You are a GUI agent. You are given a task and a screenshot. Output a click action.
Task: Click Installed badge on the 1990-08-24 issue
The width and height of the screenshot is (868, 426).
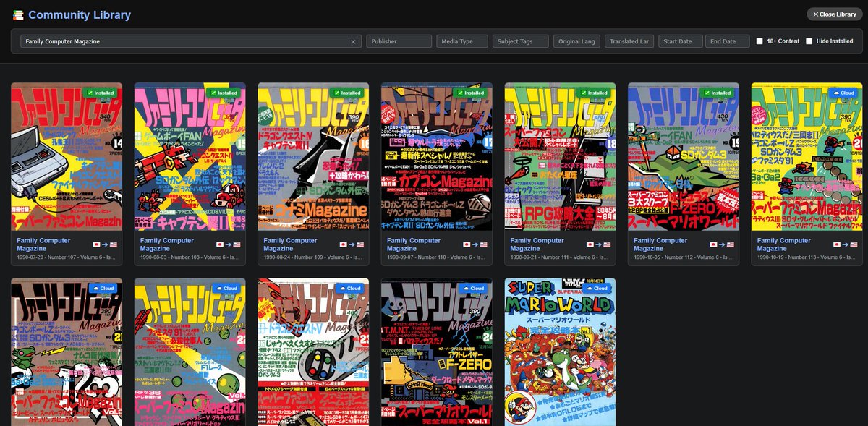tap(347, 93)
